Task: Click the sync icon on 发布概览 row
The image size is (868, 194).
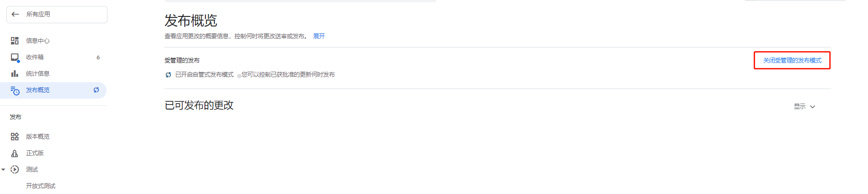Action: pyautogui.click(x=96, y=90)
